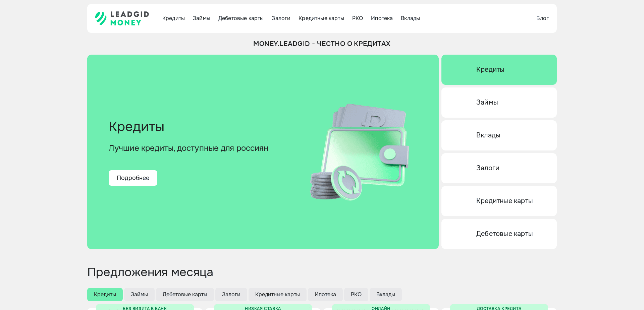Image resolution: width=644 pixels, height=310 pixels.
Task: Click the Leadgid Money logo
Action: [x=122, y=18]
